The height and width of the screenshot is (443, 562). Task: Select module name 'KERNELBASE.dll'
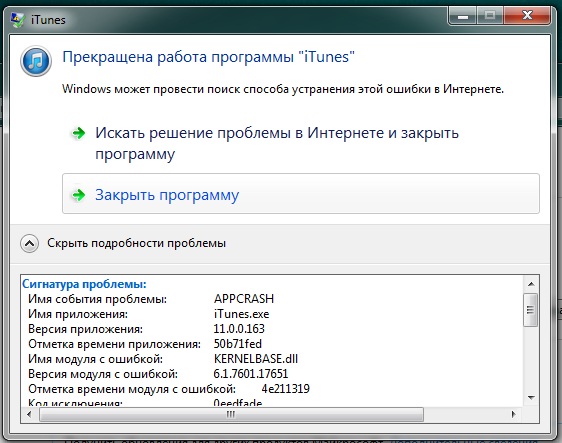(256, 359)
